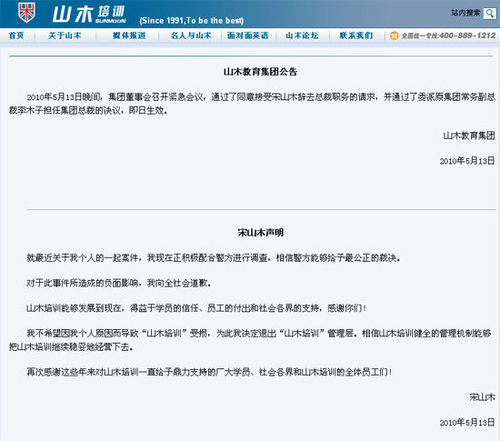Open the 首页 home menu item
The height and width of the screenshot is (441, 500).
pos(16,36)
